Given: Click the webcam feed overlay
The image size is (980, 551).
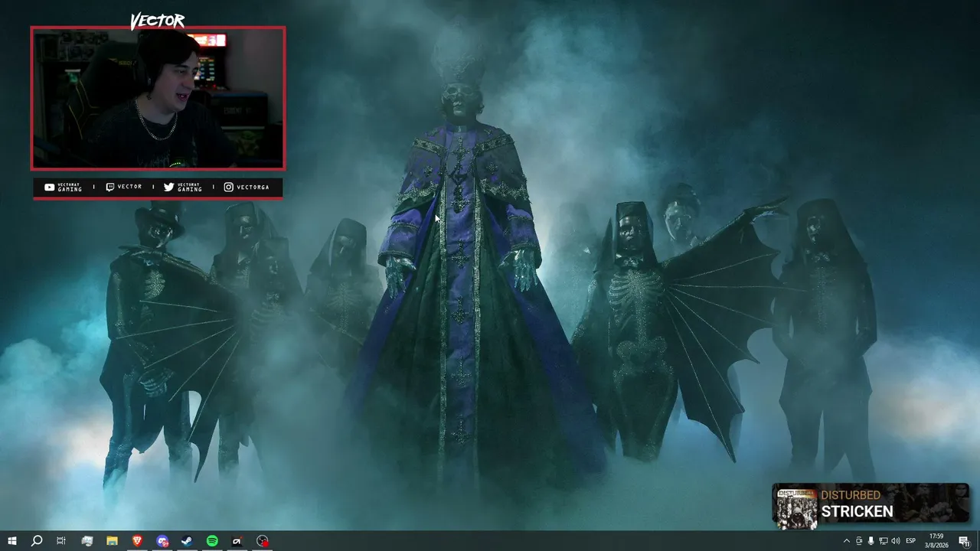Looking at the screenshot, I should 158,98.
